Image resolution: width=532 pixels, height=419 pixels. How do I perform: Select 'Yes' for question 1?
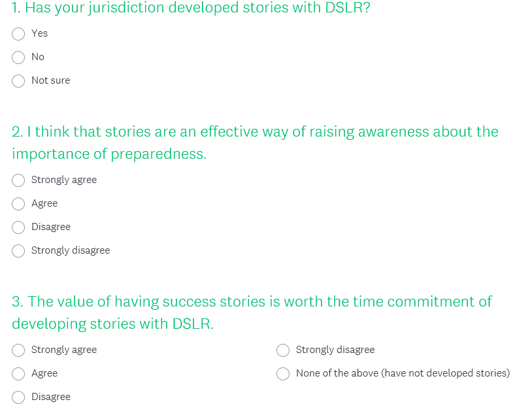(19, 33)
